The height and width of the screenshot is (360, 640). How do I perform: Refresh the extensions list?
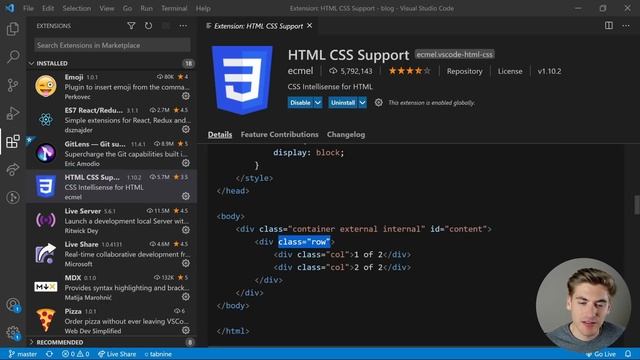[148, 26]
